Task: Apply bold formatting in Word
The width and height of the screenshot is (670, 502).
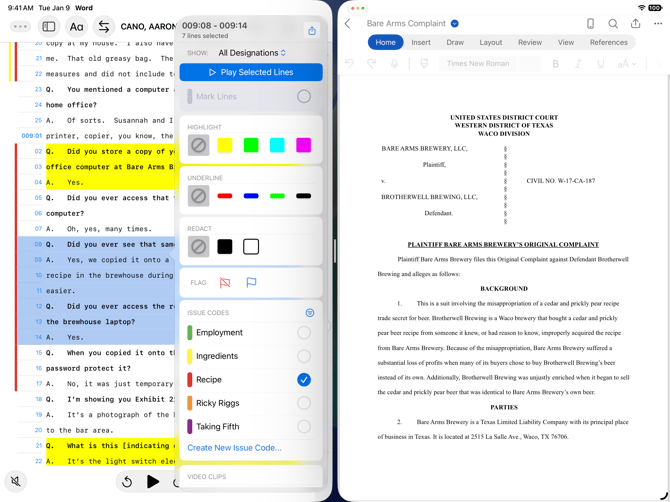Action: pos(555,64)
